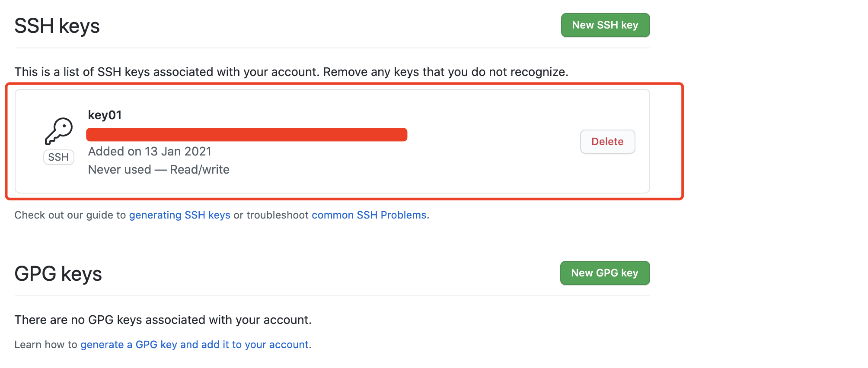Viewport: 868px width, 368px height.
Task: Click the Added on 13 Jan 2021 text
Action: click(150, 152)
